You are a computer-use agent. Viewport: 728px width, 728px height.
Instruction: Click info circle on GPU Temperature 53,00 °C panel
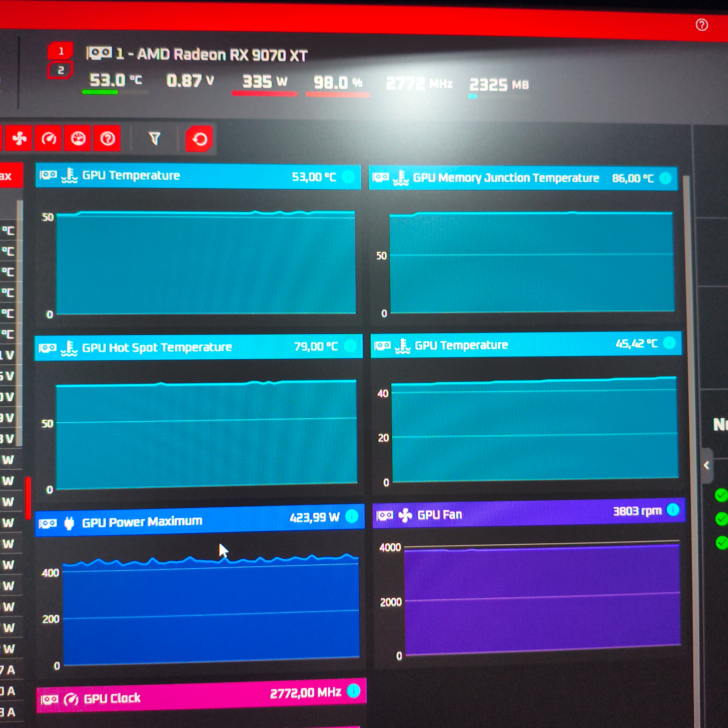pyautogui.click(x=348, y=176)
